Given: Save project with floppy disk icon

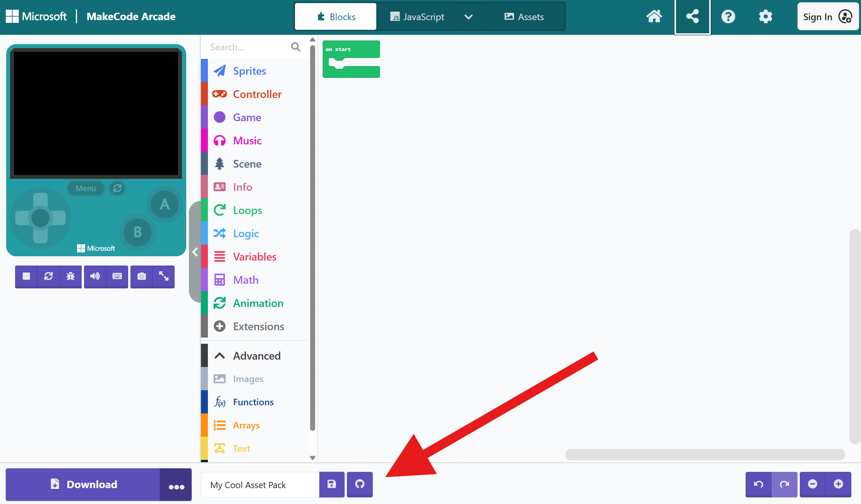Looking at the screenshot, I should pyautogui.click(x=332, y=484).
